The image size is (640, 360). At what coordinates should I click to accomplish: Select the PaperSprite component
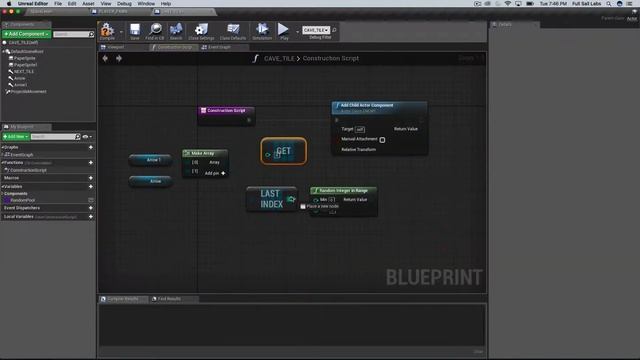point(24,58)
